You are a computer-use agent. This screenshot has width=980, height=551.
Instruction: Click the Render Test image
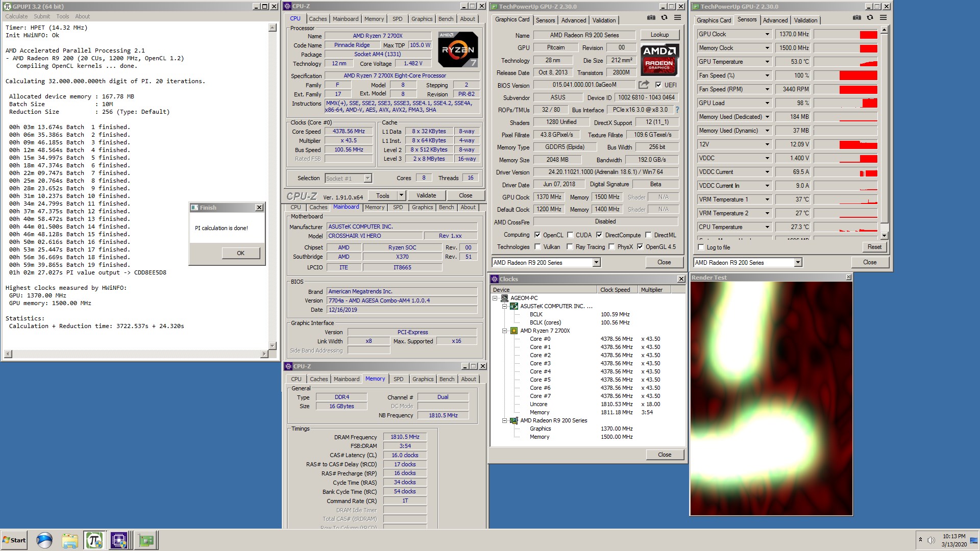coord(771,398)
